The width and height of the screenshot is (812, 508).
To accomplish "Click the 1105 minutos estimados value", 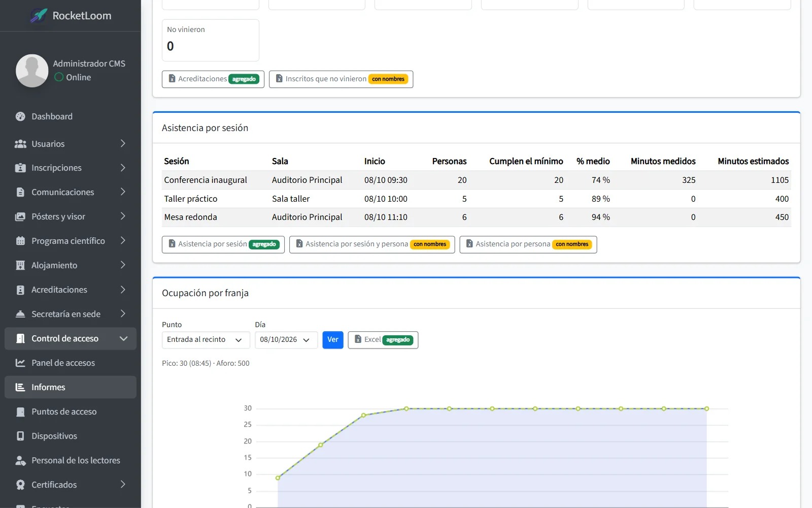I will click(x=780, y=180).
